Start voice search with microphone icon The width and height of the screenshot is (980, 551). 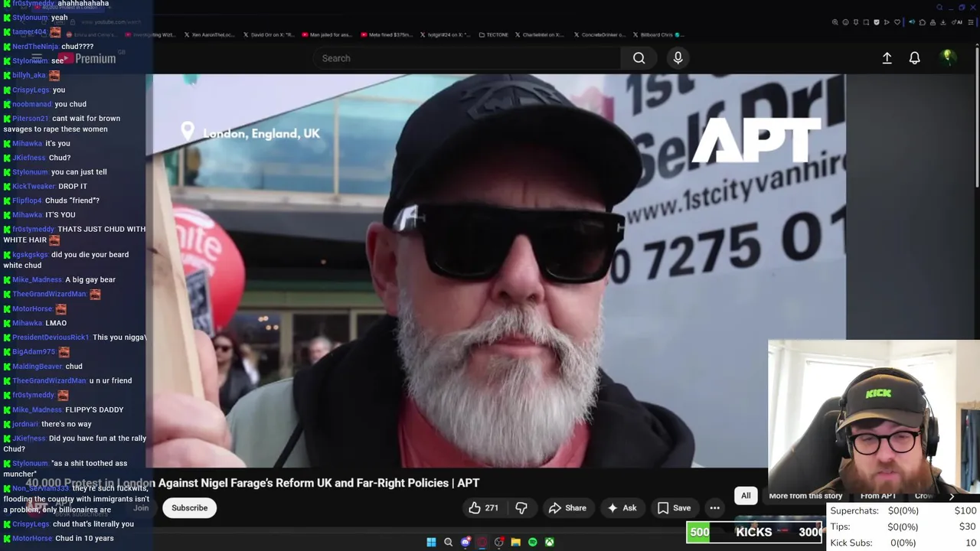(678, 58)
